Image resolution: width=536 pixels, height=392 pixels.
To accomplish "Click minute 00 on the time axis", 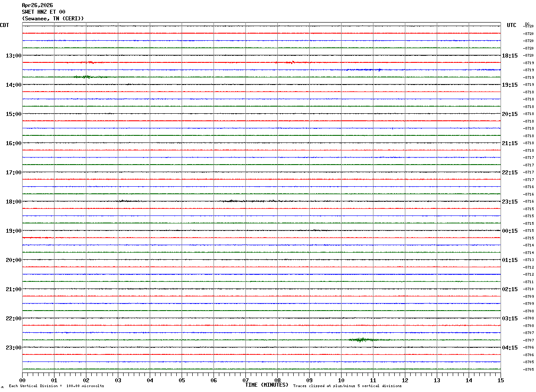I will pos(23,380).
